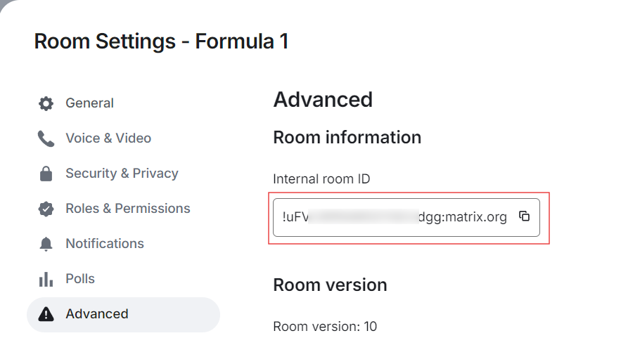Click the General gear icon
Viewport: 621px width, 364px height.
point(46,103)
